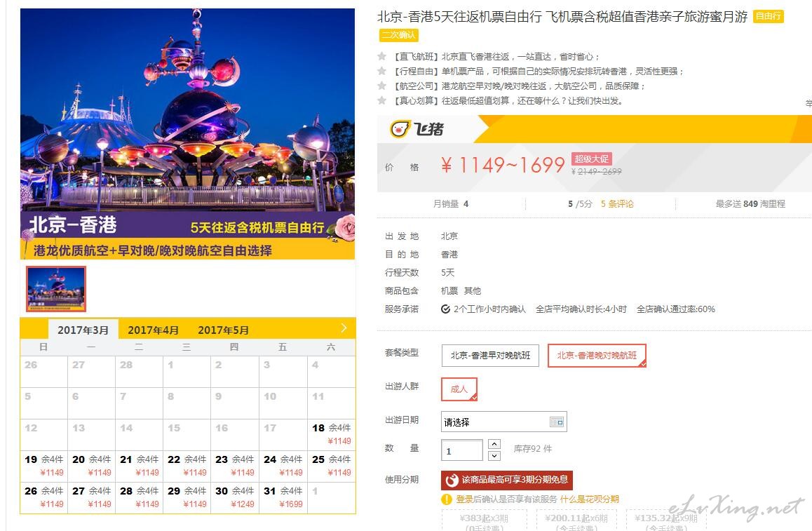Open the 请选择 travel date dropdown
Viewport: 812px width, 531px height.
click(504, 422)
